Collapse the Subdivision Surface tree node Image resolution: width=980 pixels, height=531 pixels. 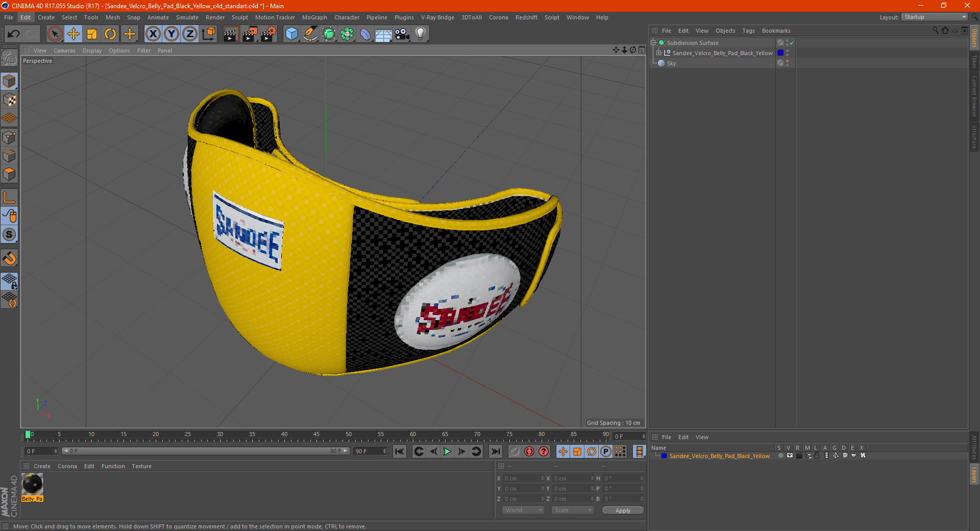point(653,43)
